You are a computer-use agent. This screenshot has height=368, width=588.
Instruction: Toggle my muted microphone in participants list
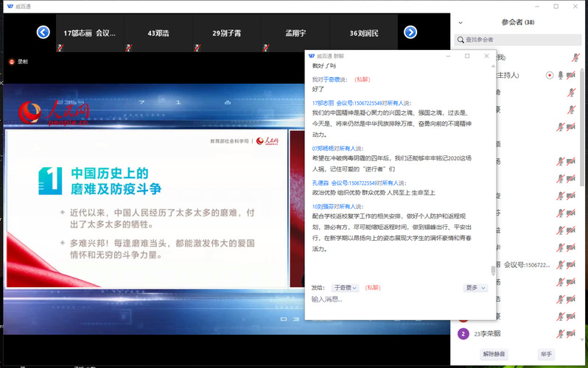[575, 57]
